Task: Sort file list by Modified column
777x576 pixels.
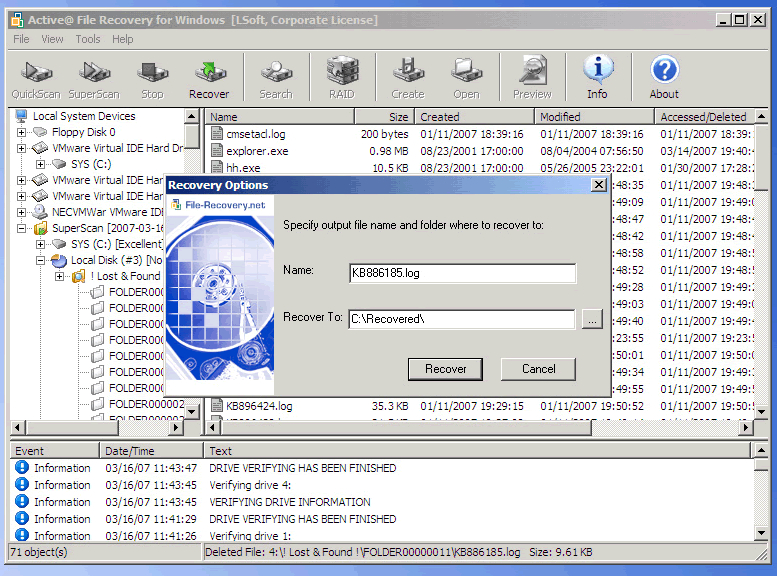Action: click(x=595, y=117)
